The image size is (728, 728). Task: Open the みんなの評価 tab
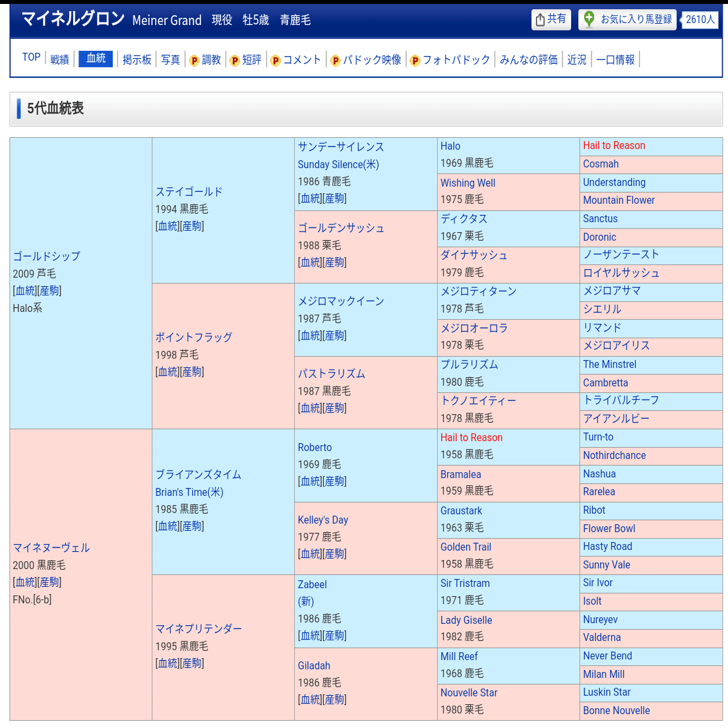529,59
